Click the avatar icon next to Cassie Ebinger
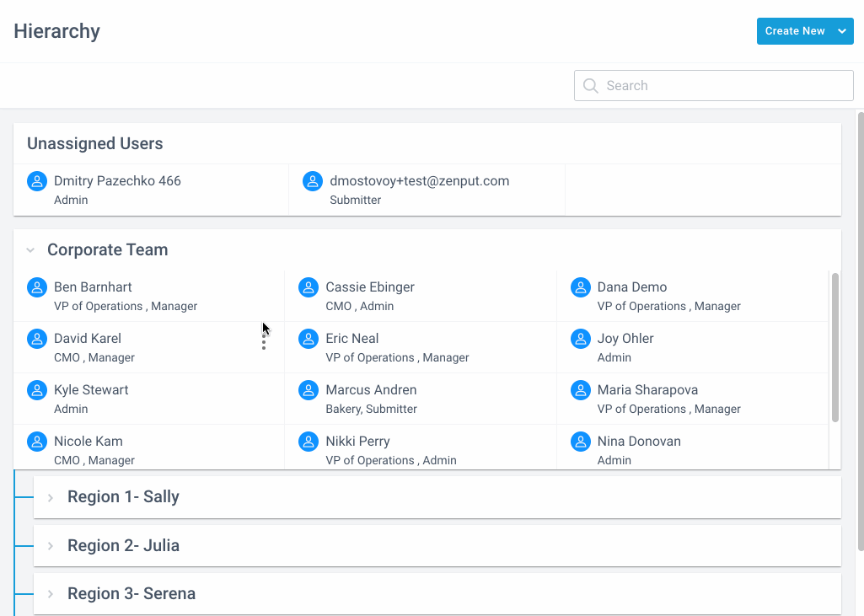Viewport: 864px width, 616px height. click(308, 287)
